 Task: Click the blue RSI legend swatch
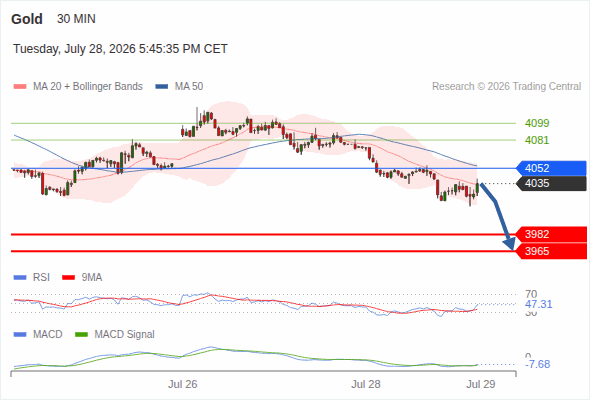click(20, 278)
